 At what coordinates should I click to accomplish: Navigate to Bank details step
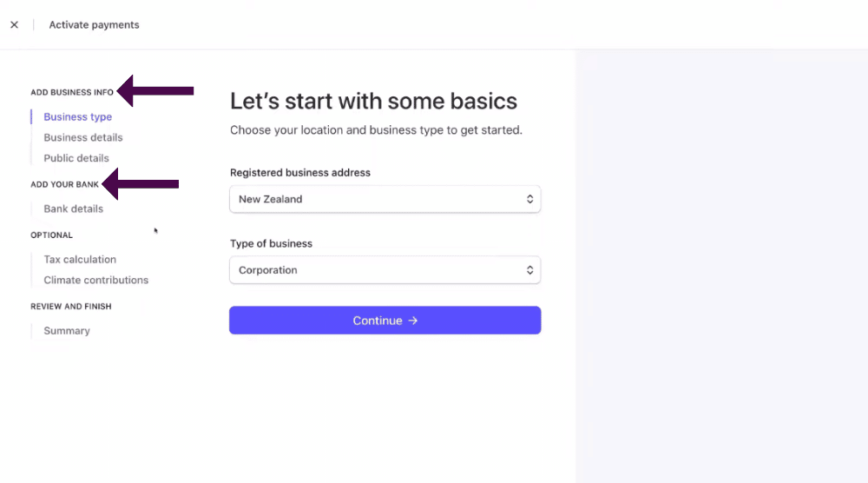[x=74, y=208]
